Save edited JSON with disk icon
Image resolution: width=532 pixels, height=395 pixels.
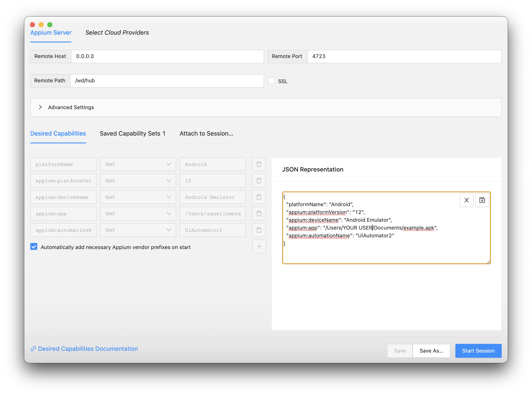point(482,200)
